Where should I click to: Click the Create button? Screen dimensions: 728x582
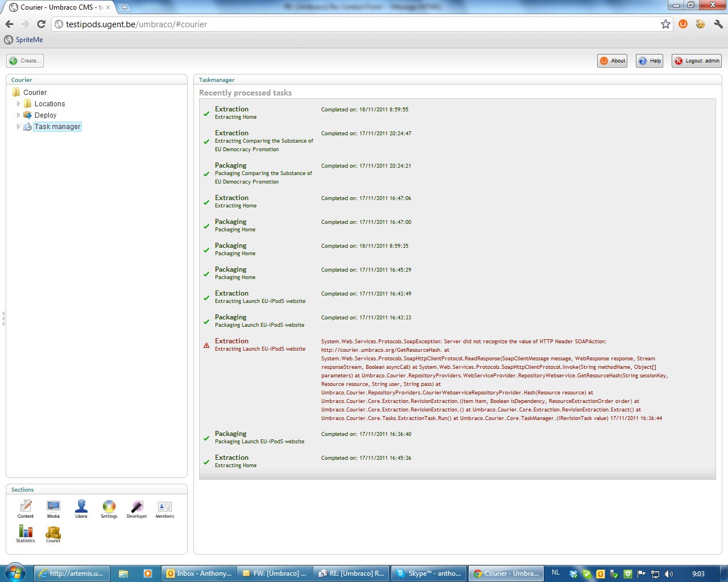25,61
